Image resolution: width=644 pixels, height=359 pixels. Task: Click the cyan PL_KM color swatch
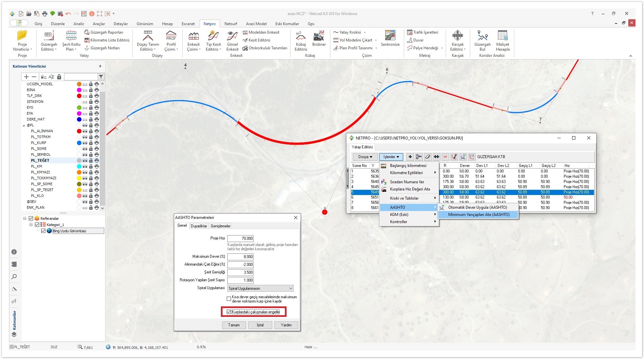[79, 166]
